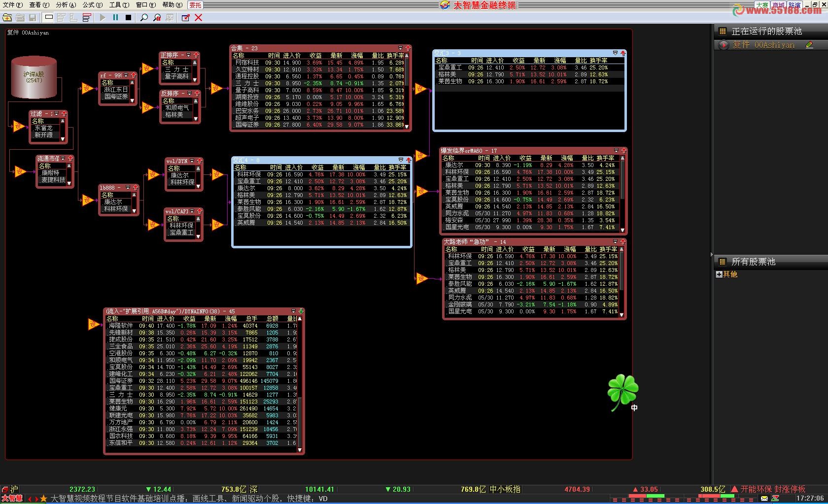Open the dropdown on 爆发临界orMA60 panel header
Screen dimensions: 828x504
616,151
